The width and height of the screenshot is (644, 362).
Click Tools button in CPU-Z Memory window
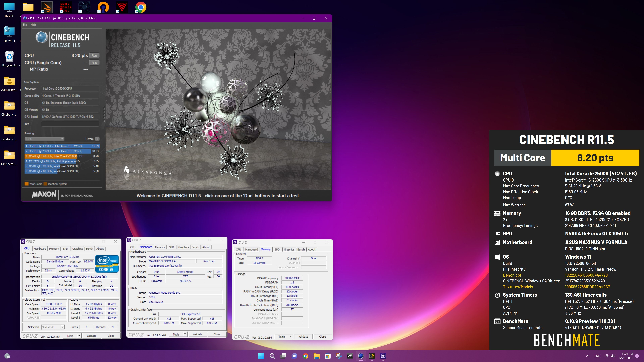[282, 337]
